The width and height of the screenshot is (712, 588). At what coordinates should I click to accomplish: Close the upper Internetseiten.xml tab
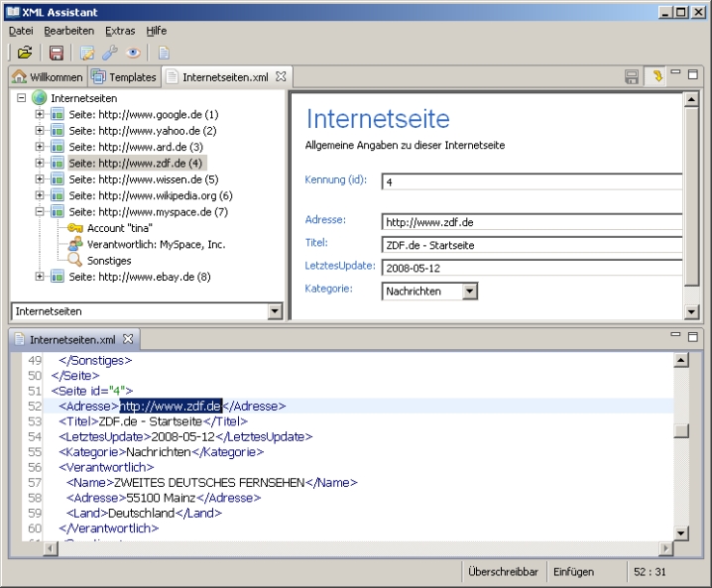281,76
